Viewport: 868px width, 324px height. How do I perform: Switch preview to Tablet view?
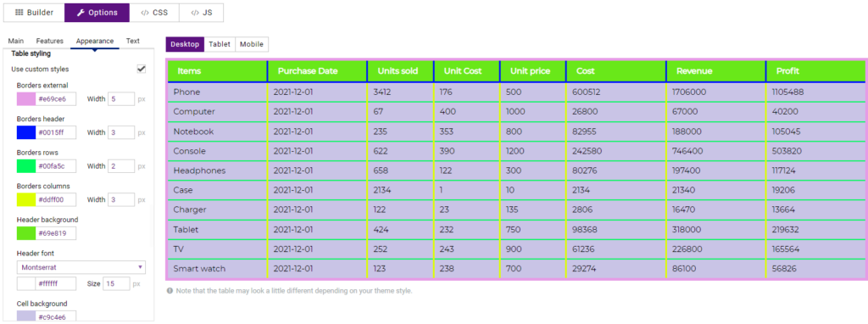click(220, 44)
